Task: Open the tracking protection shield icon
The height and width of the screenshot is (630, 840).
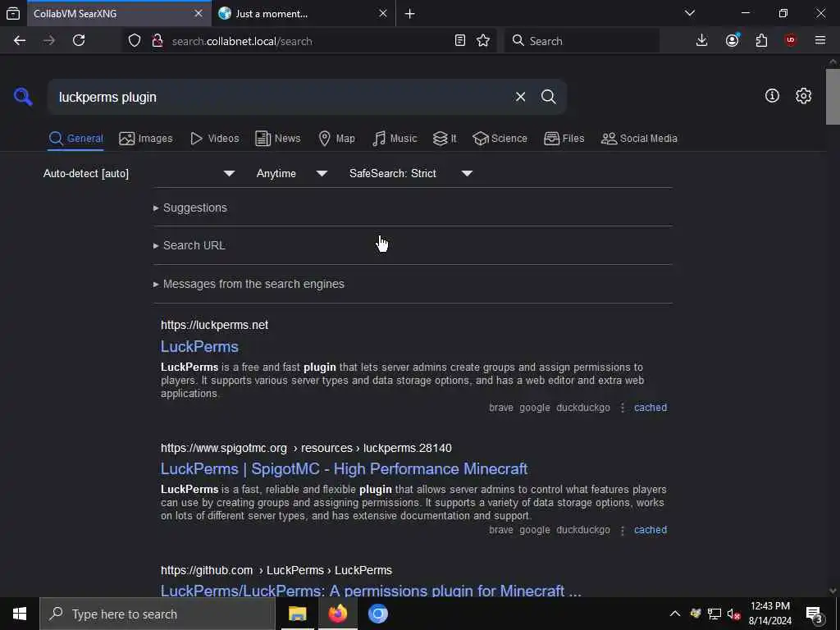Action: [x=135, y=41]
